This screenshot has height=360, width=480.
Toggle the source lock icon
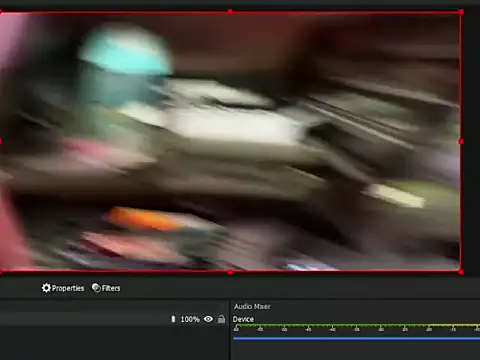pyautogui.click(x=221, y=319)
